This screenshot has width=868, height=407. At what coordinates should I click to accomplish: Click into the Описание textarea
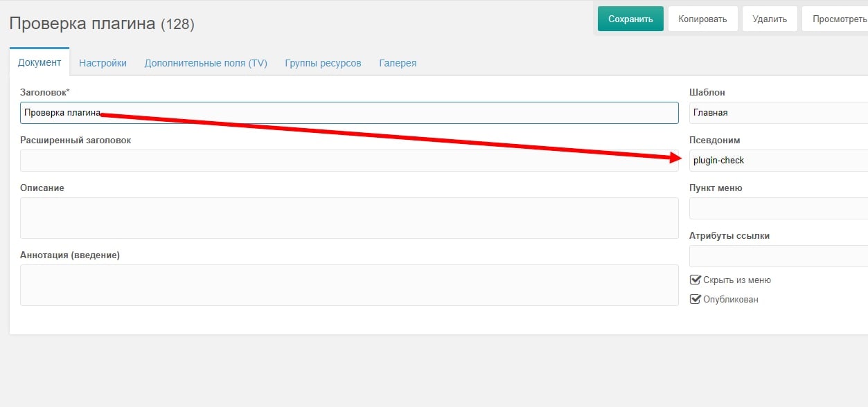coord(349,218)
